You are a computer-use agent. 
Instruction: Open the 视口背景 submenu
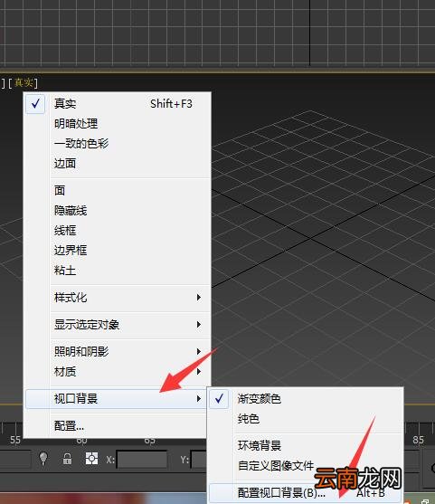(117, 398)
